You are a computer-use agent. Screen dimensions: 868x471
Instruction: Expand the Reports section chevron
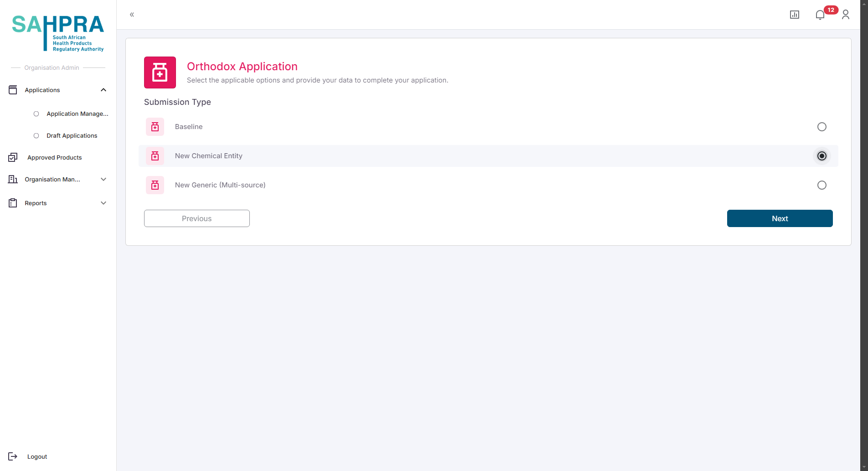tap(103, 203)
